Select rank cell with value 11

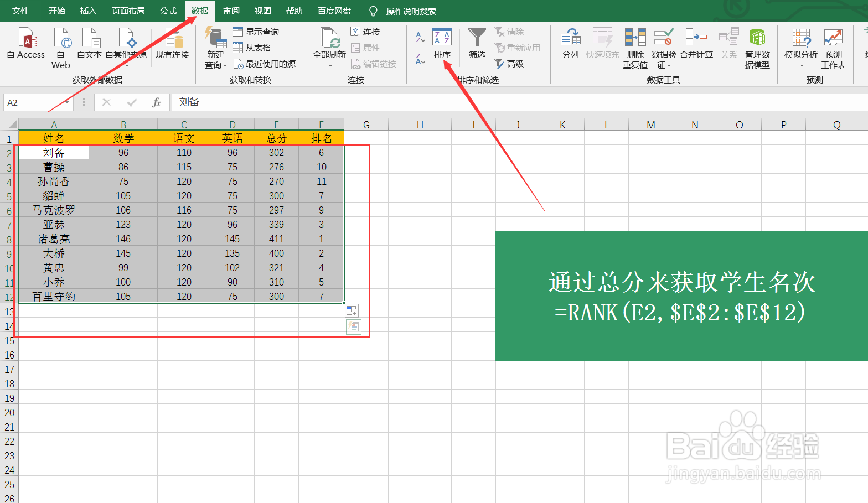point(321,182)
